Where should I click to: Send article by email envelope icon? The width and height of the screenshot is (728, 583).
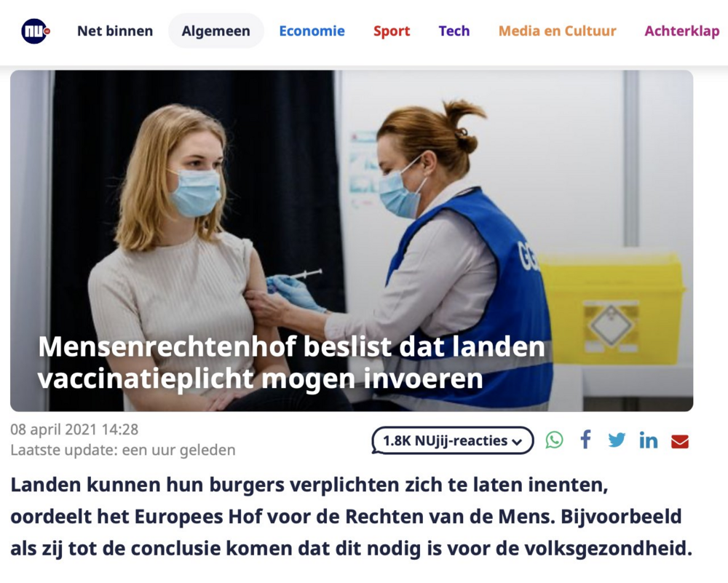pyautogui.click(x=680, y=441)
